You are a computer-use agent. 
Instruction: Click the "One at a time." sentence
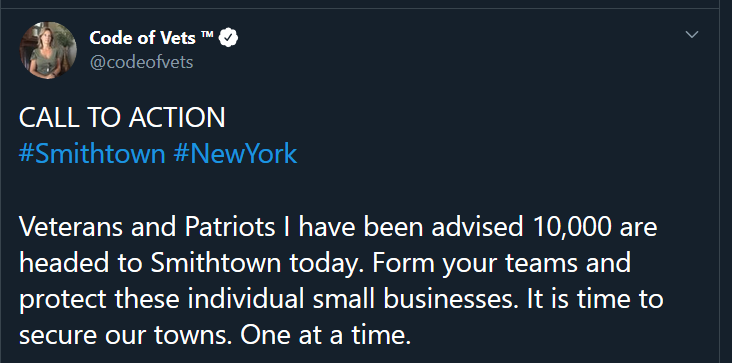tap(325, 335)
